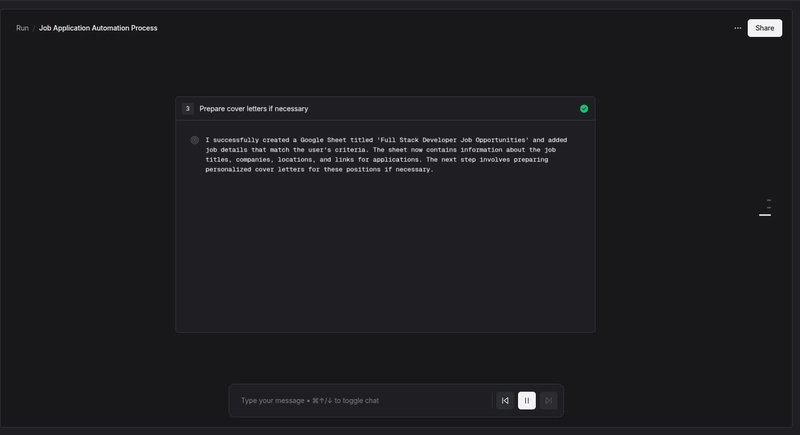
Task: Go back to the Run breadcrumb
Action: pos(22,28)
